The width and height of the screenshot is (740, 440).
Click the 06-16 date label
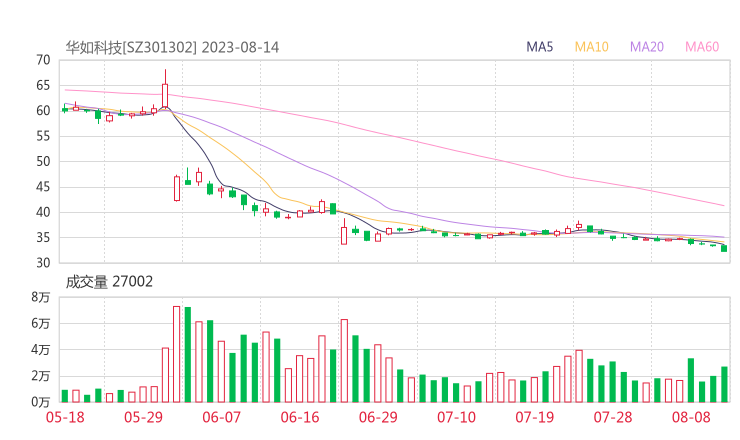click(x=300, y=417)
